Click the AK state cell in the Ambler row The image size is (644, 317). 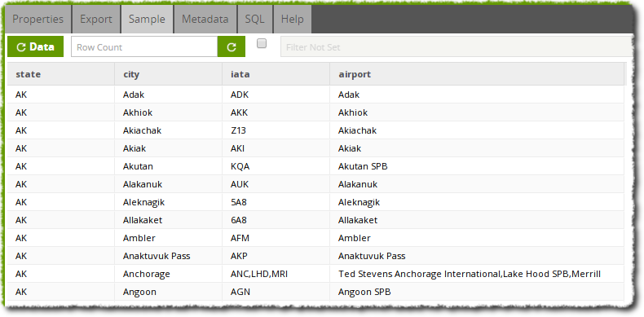point(61,238)
